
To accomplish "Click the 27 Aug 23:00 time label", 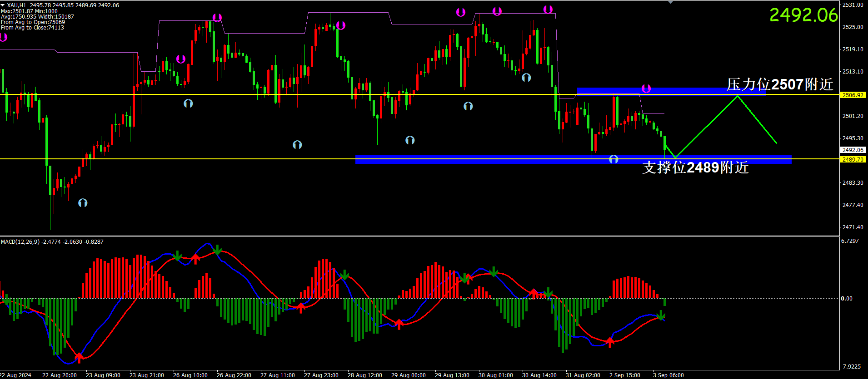I will tap(321, 375).
